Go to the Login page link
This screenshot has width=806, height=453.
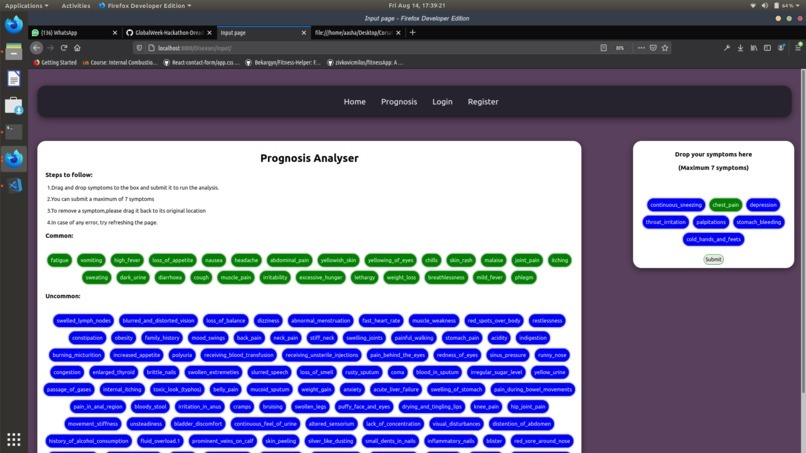(442, 102)
